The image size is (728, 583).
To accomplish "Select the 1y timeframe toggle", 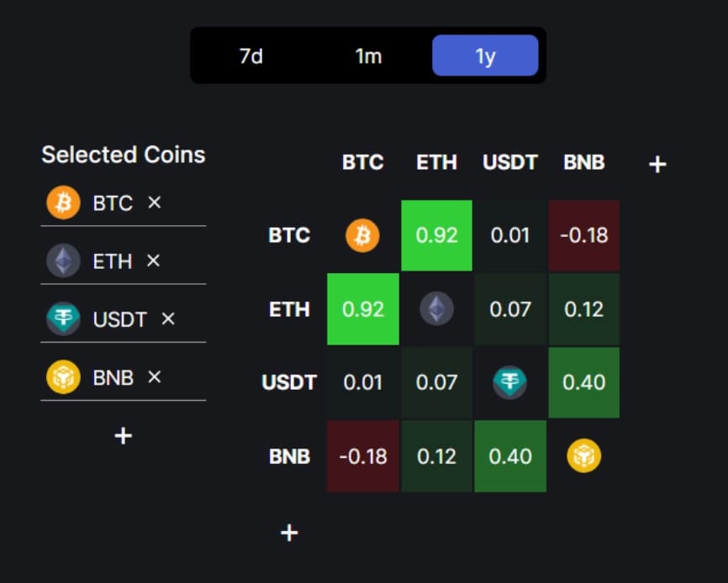I will pyautogui.click(x=485, y=55).
